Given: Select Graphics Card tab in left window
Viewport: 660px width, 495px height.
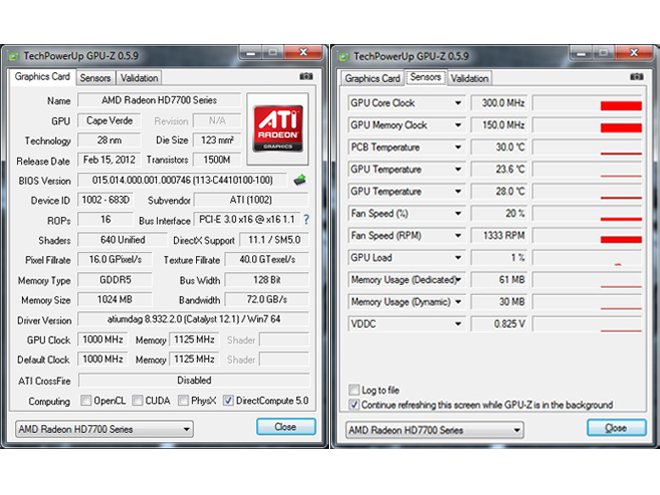Looking at the screenshot, I should pos(42,77).
